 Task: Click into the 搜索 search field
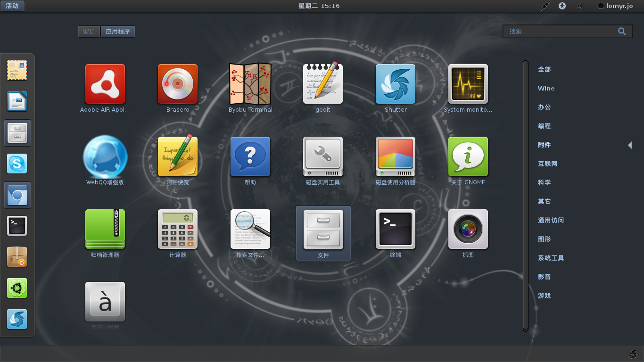tap(568, 32)
